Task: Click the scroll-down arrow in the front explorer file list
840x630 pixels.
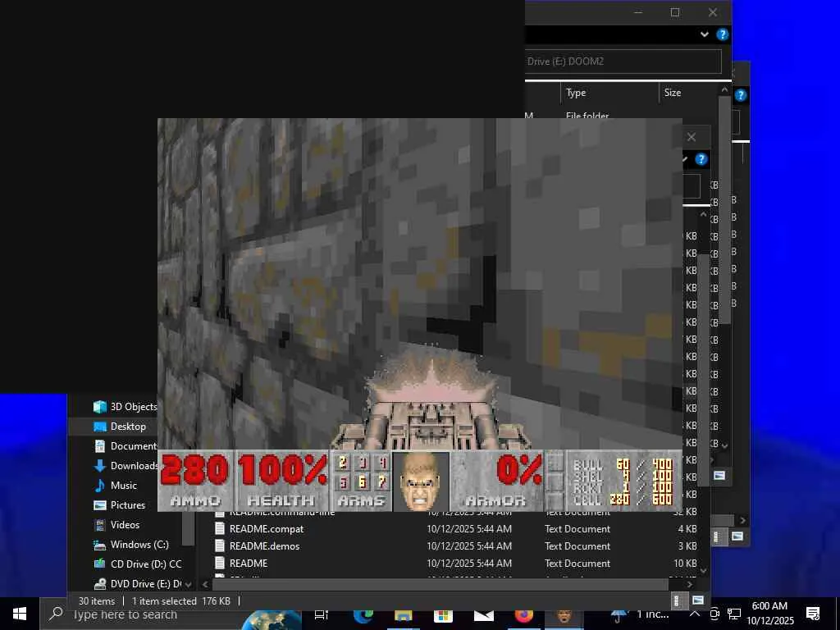Action: [704, 571]
